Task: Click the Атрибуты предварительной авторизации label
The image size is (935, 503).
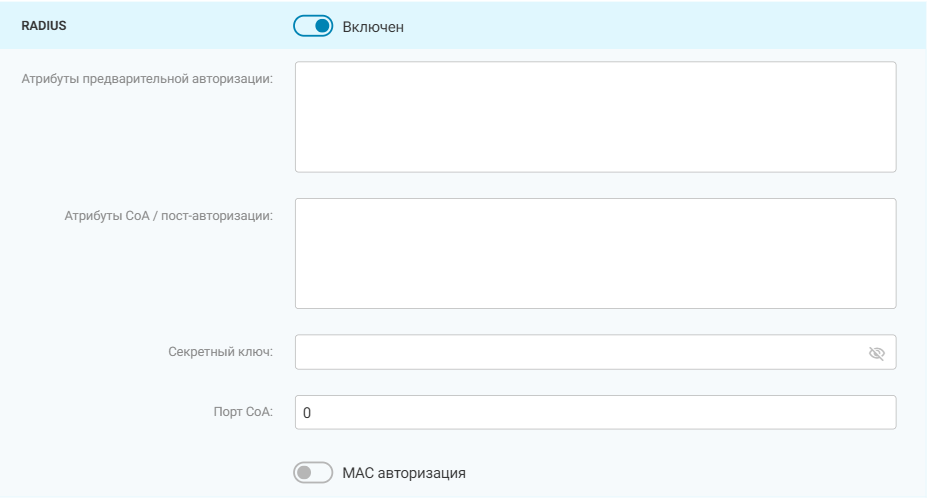Action: pyautogui.click(x=147, y=78)
